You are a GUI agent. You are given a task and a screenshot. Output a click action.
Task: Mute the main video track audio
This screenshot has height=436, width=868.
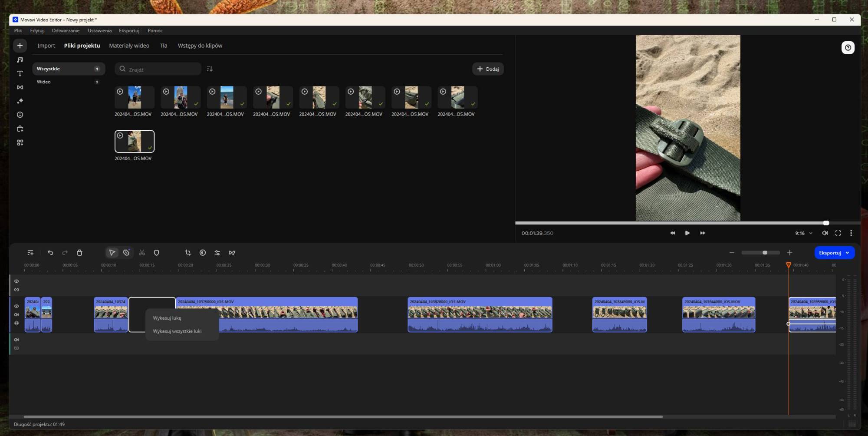[x=16, y=314]
